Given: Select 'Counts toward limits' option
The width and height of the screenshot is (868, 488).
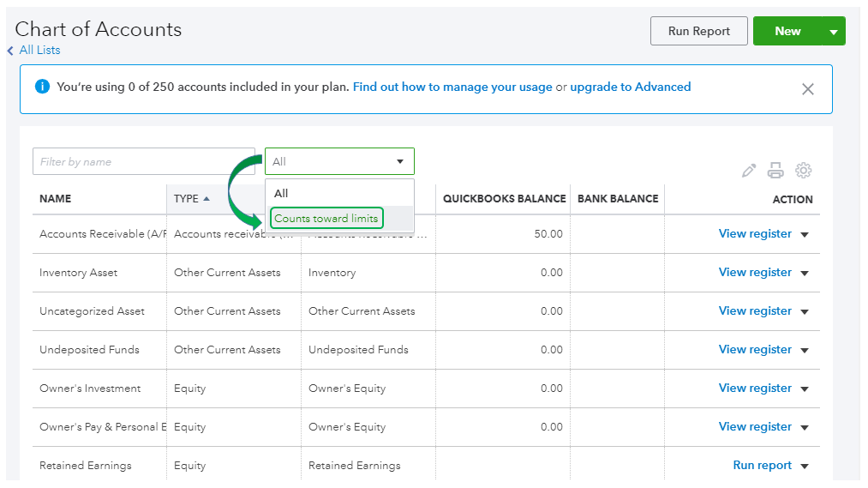Looking at the screenshot, I should coord(326,219).
